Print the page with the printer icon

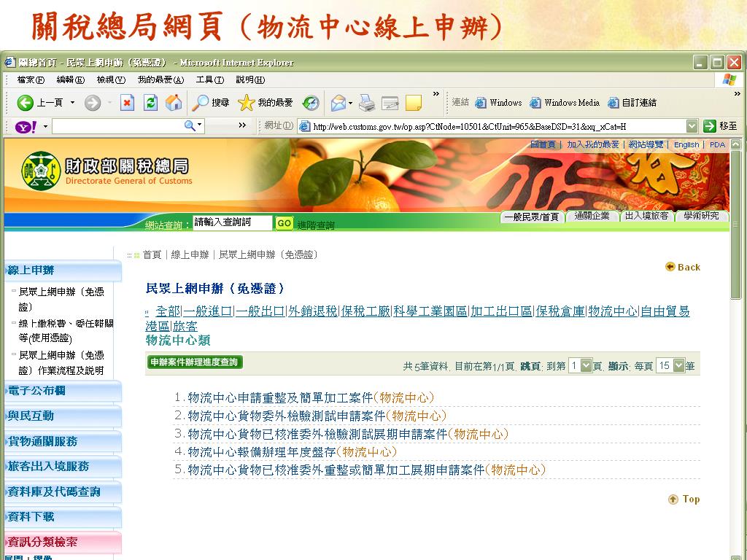coord(366,102)
